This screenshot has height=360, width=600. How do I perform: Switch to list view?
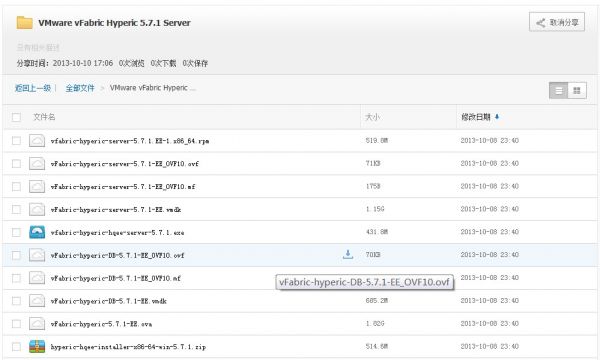click(x=559, y=91)
